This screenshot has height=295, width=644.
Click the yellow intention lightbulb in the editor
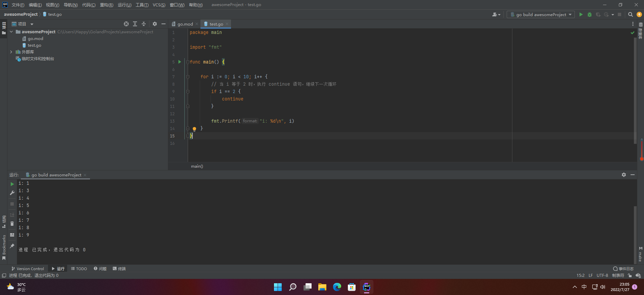point(194,129)
